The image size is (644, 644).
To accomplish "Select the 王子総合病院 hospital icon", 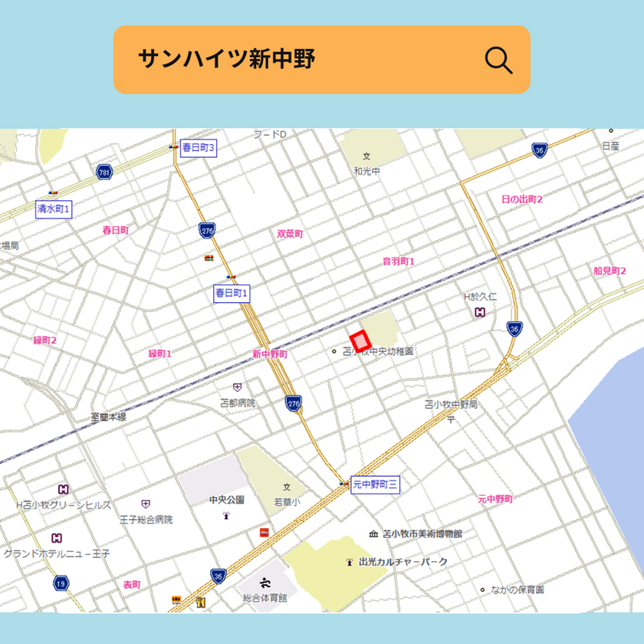I will [146, 504].
